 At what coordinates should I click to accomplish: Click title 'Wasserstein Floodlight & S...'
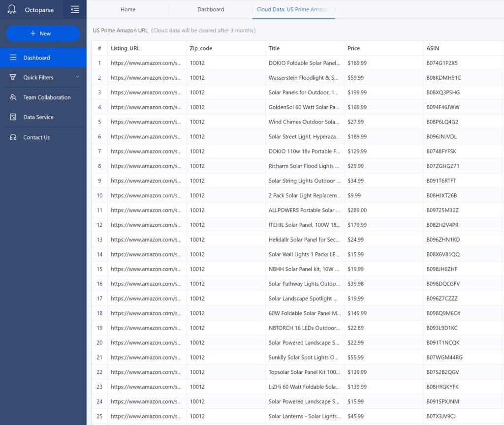tap(303, 78)
